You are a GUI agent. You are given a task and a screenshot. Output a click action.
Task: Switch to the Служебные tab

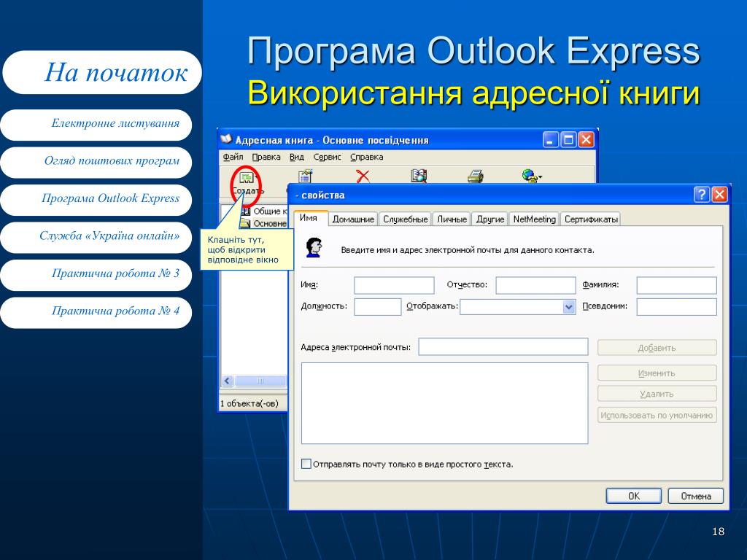406,219
